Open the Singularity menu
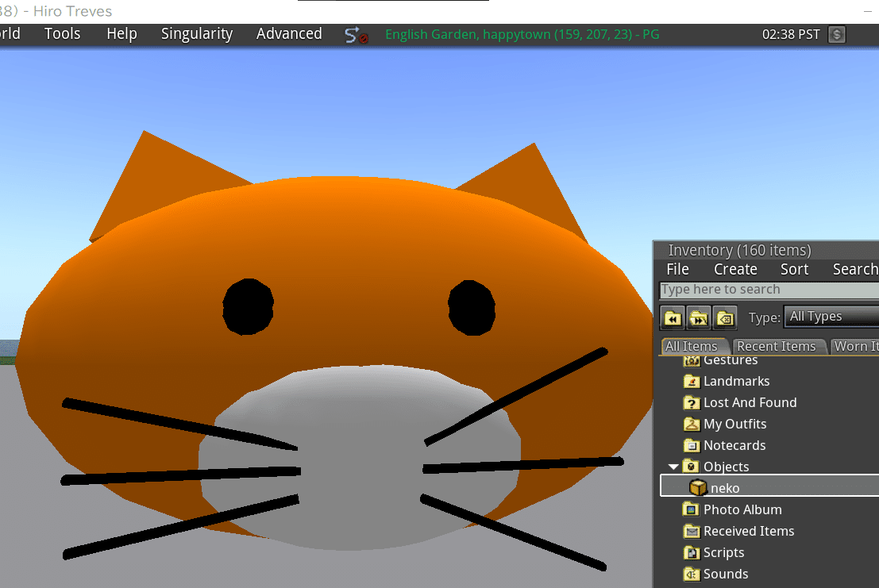This screenshot has height=588, width=879. tap(197, 34)
